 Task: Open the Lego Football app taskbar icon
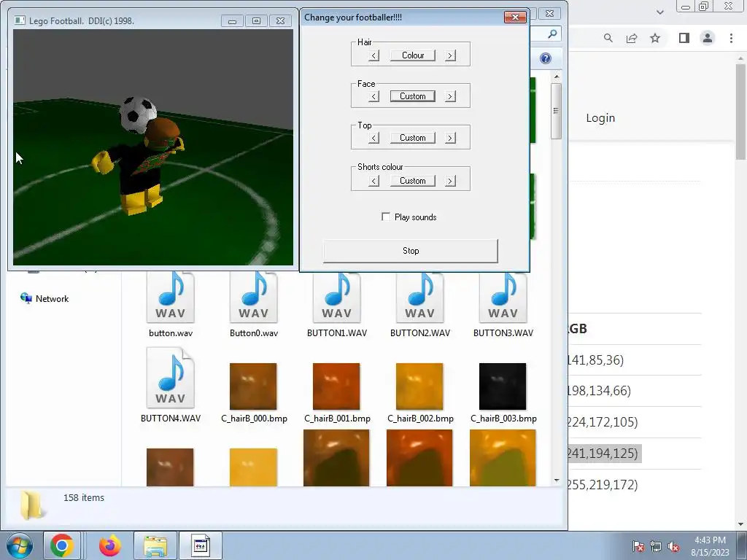[x=201, y=545]
